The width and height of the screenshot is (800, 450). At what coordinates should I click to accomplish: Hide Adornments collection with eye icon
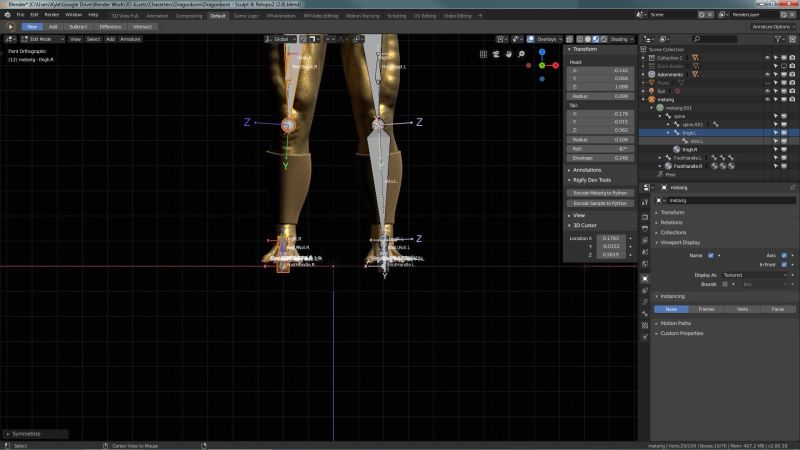767,74
